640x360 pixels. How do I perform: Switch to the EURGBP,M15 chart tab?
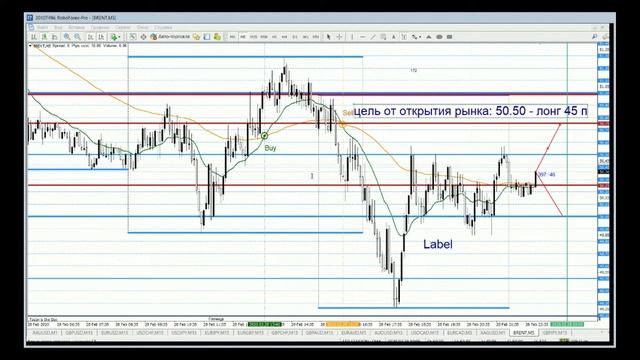click(251, 333)
